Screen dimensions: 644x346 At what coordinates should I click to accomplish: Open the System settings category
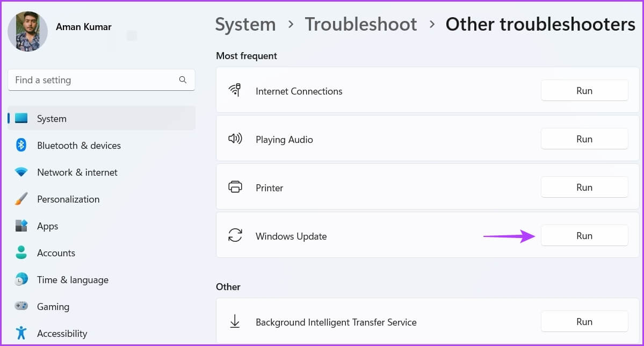(102, 118)
